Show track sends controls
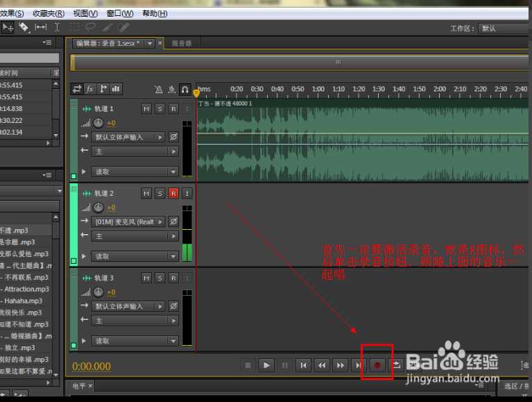This screenshot has height=402, width=532. click(x=103, y=89)
